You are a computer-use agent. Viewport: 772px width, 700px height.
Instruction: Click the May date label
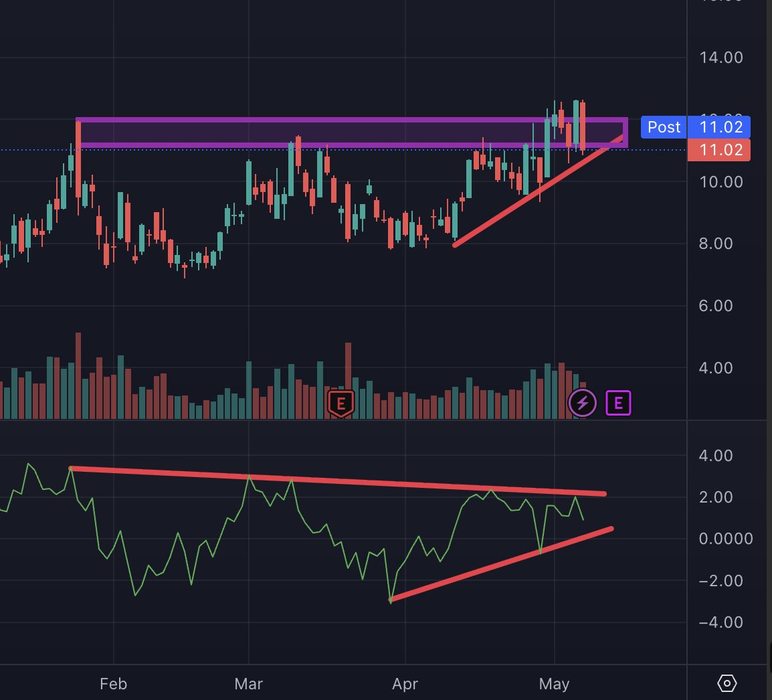[x=555, y=684]
